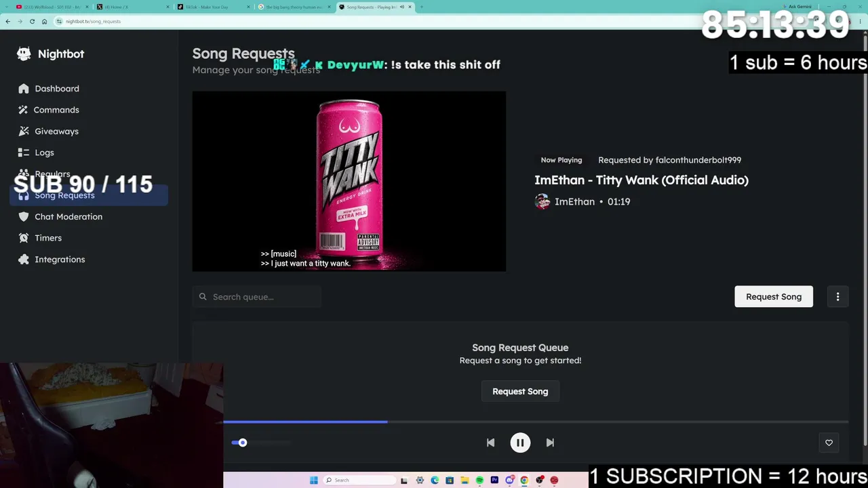868x488 pixels.
Task: Favorite the current song with the heart
Action: (x=829, y=443)
